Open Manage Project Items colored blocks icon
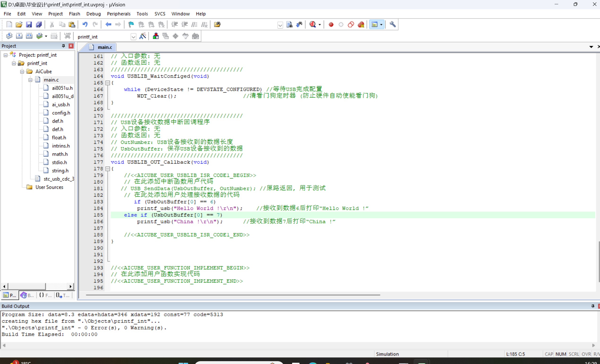This screenshot has width=600, height=364. tap(156, 36)
